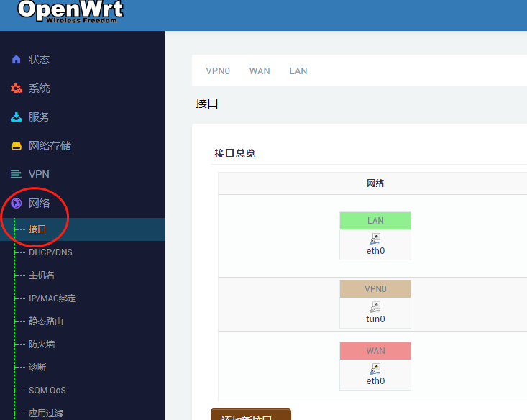The height and width of the screenshot is (420, 527).
Task: Click the 添加新接口 button
Action: click(x=250, y=415)
